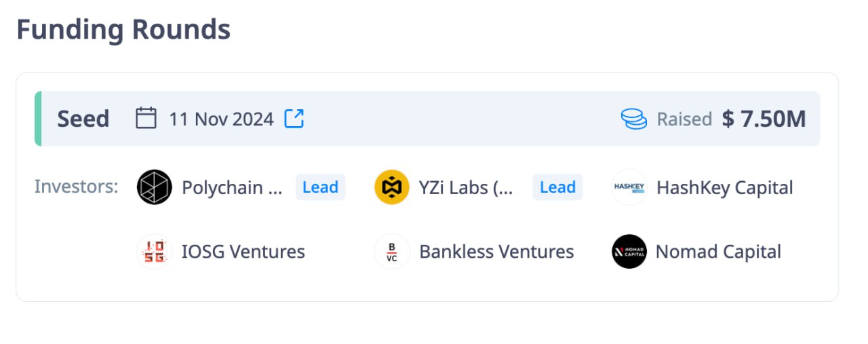Open the Polychain investor name link
Screen dimensions: 868x344
click(232, 187)
